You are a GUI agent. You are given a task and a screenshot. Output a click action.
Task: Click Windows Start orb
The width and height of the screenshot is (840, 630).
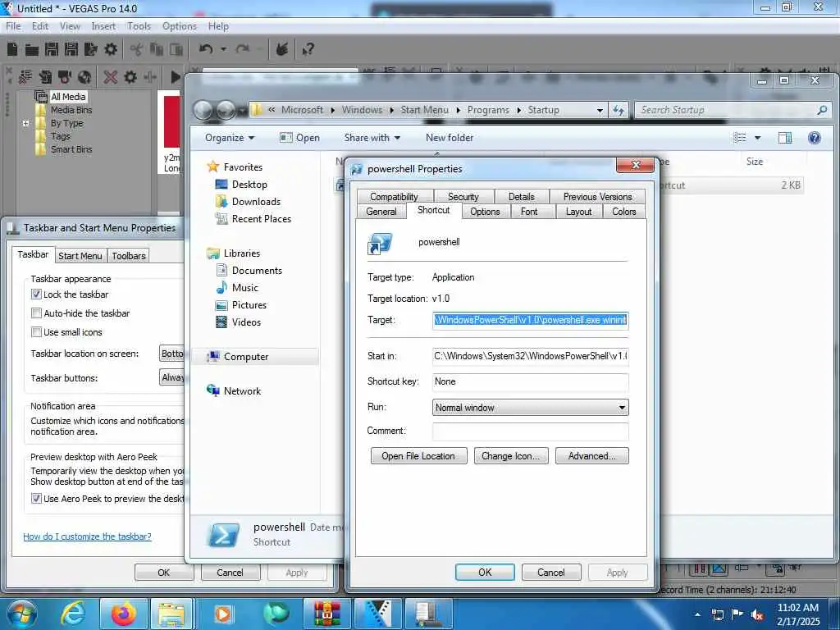point(22,614)
